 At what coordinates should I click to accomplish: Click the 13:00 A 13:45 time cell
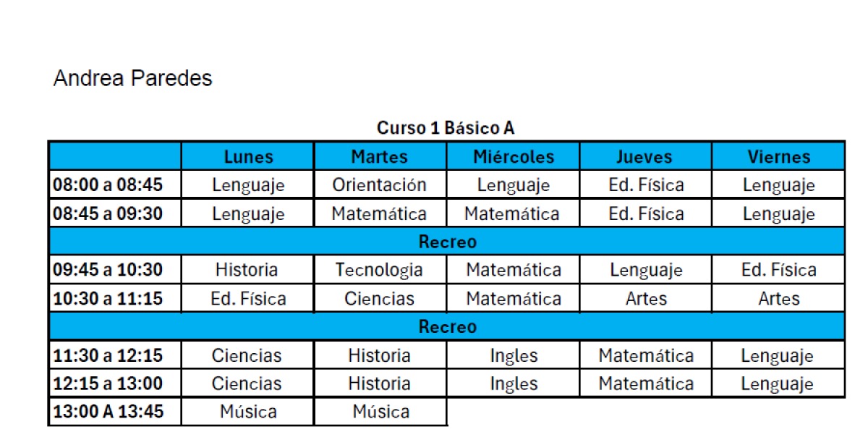[x=115, y=412]
